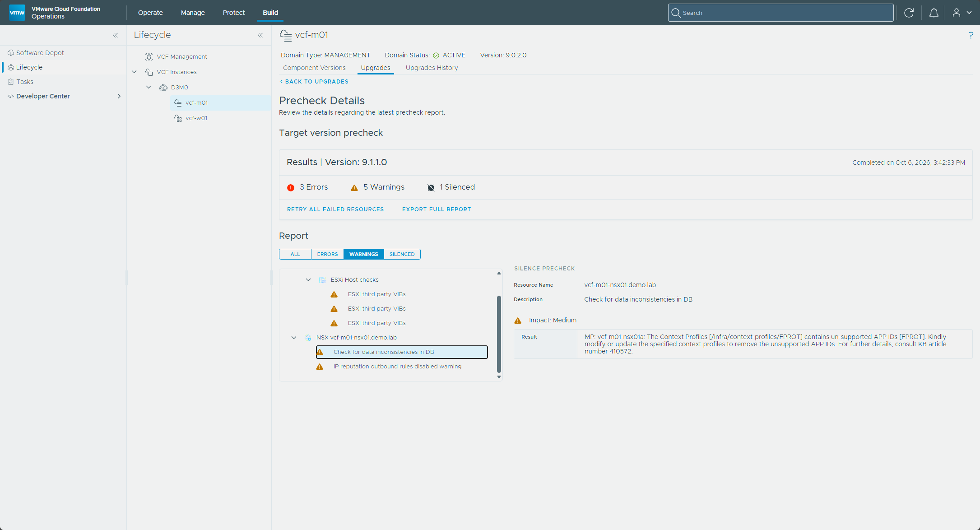Collapse the VCF Instances tree node

tap(134, 72)
